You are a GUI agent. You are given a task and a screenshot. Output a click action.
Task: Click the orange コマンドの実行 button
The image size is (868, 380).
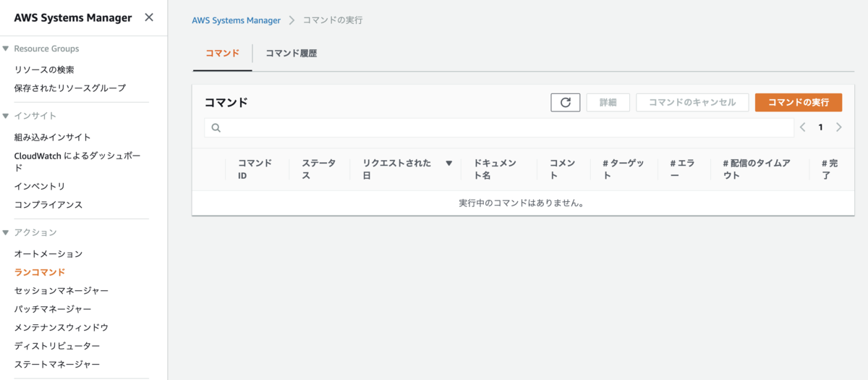click(799, 103)
